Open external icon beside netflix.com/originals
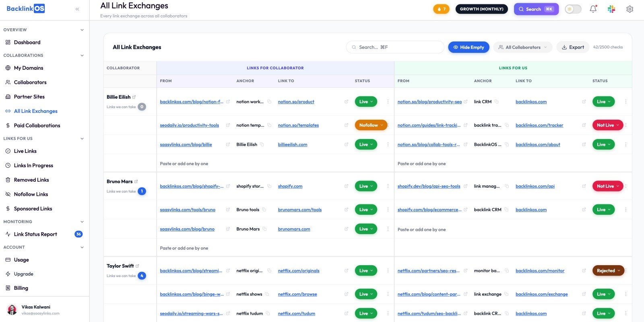644x322 pixels. [x=346, y=271]
